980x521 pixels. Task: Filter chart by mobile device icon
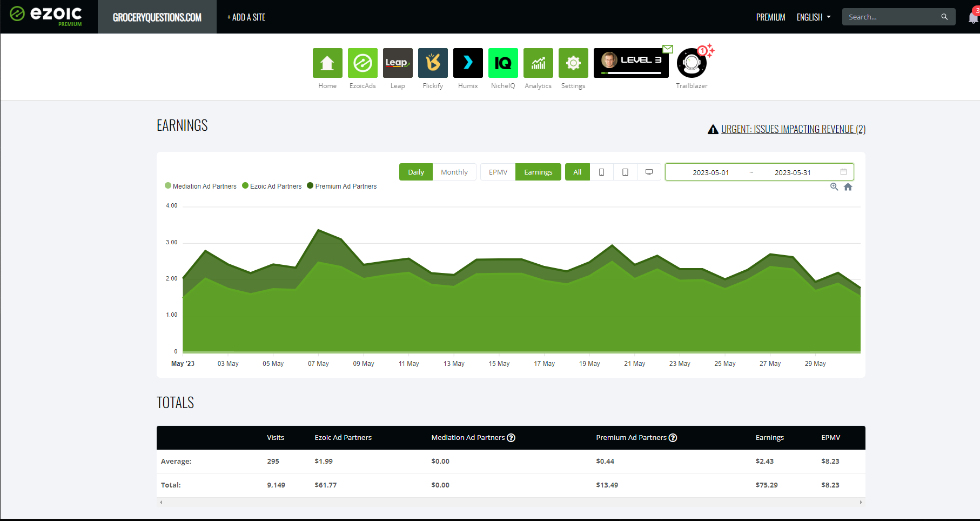601,172
